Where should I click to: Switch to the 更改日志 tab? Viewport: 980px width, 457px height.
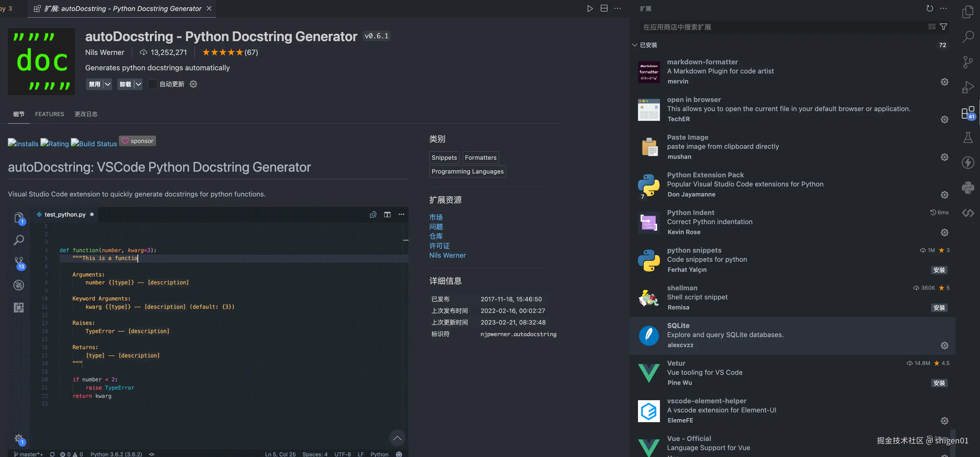click(x=86, y=114)
